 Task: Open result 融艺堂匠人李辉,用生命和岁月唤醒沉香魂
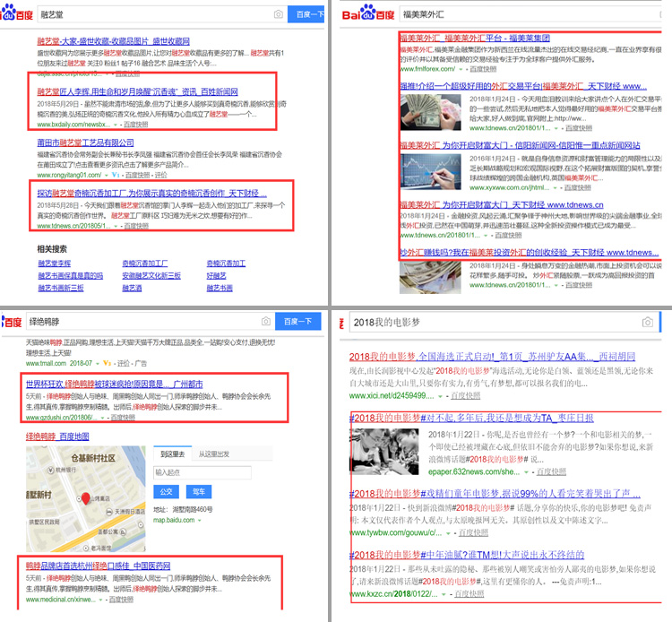click(137, 91)
